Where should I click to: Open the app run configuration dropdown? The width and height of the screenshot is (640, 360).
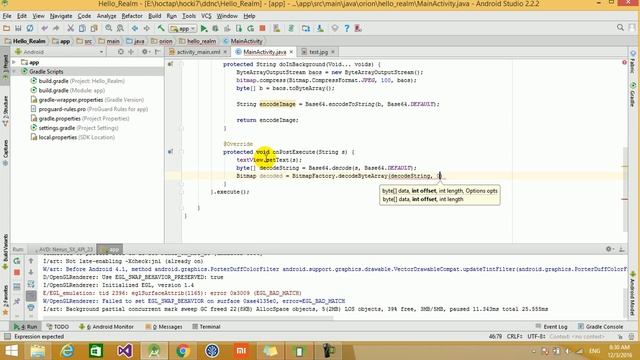(x=183, y=29)
